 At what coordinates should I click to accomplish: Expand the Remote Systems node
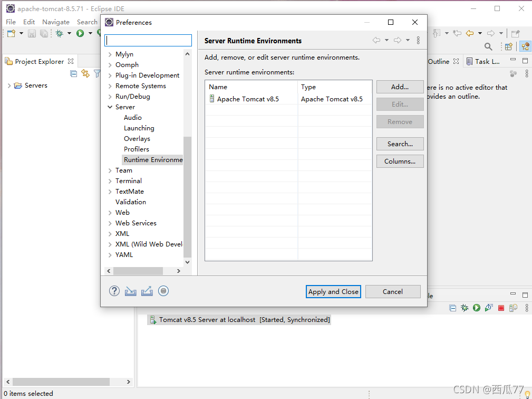pos(110,86)
